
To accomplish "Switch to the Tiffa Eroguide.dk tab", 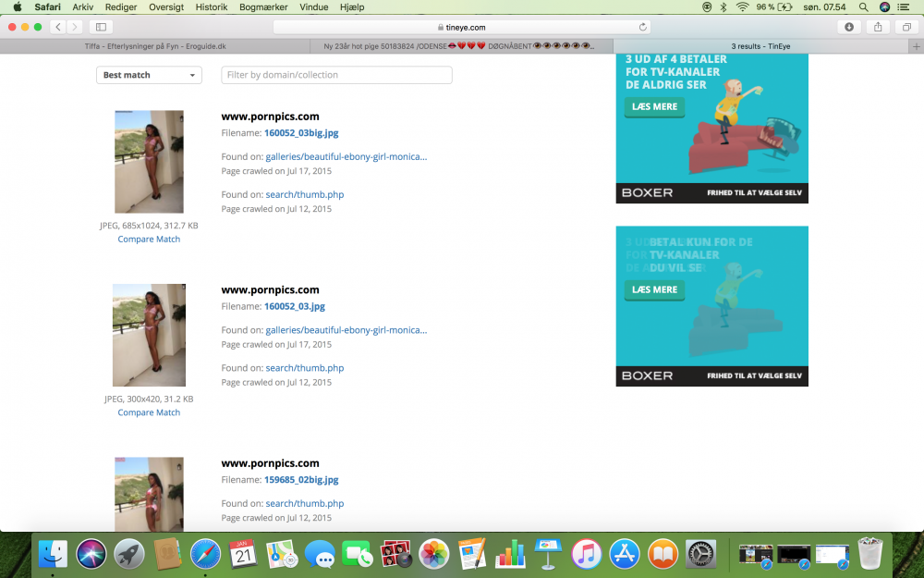I will click(x=155, y=46).
